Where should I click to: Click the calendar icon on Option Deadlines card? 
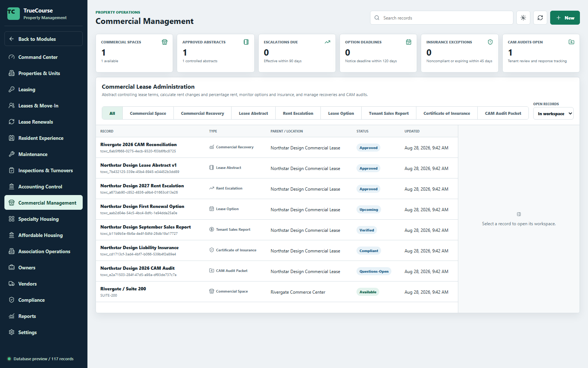(x=409, y=42)
